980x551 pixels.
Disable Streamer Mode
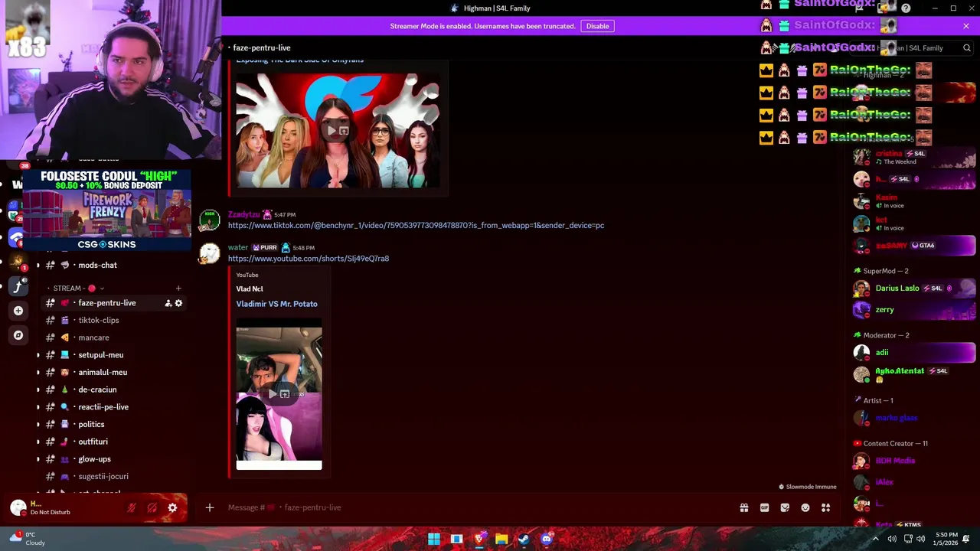click(x=597, y=26)
